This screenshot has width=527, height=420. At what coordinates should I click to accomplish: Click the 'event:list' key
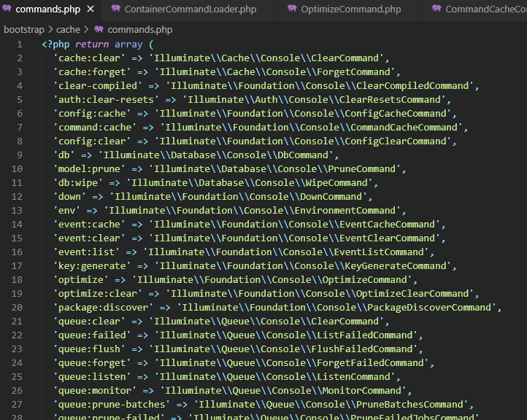pyautogui.click(x=86, y=252)
